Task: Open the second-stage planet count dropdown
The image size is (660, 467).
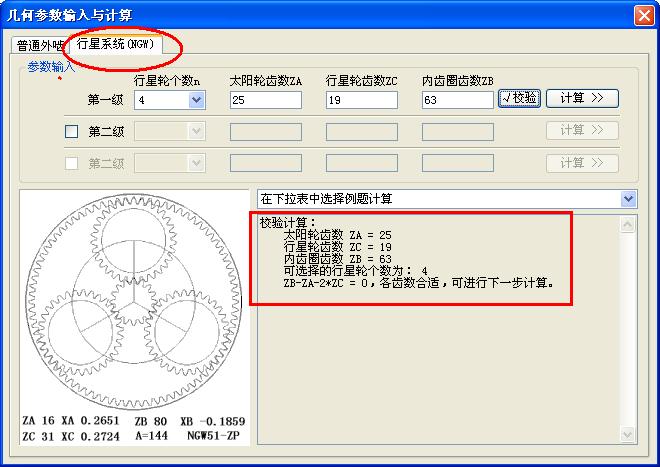Action: pos(196,131)
